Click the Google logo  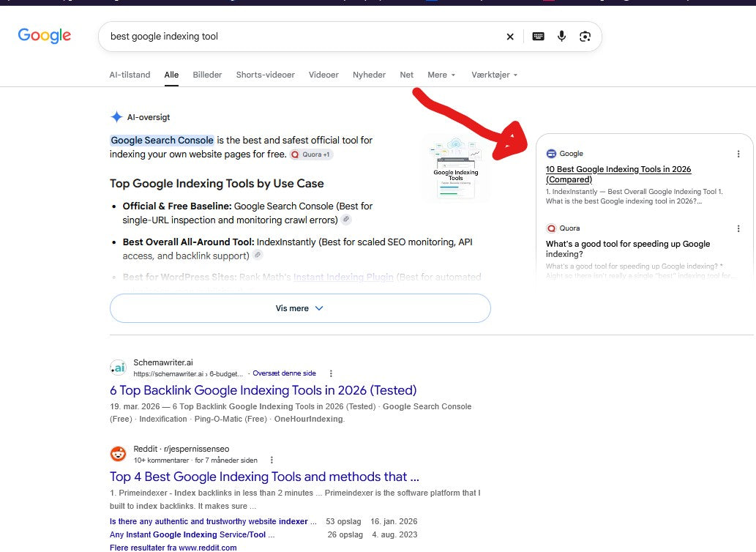point(45,36)
